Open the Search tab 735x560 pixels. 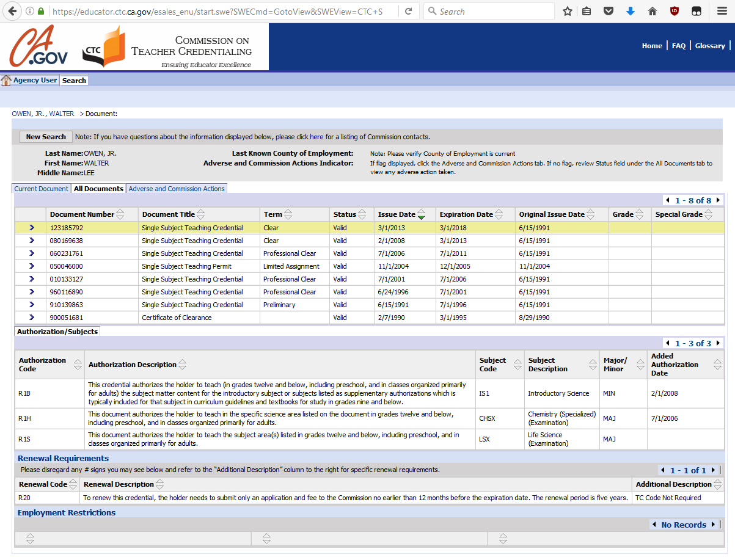click(74, 81)
